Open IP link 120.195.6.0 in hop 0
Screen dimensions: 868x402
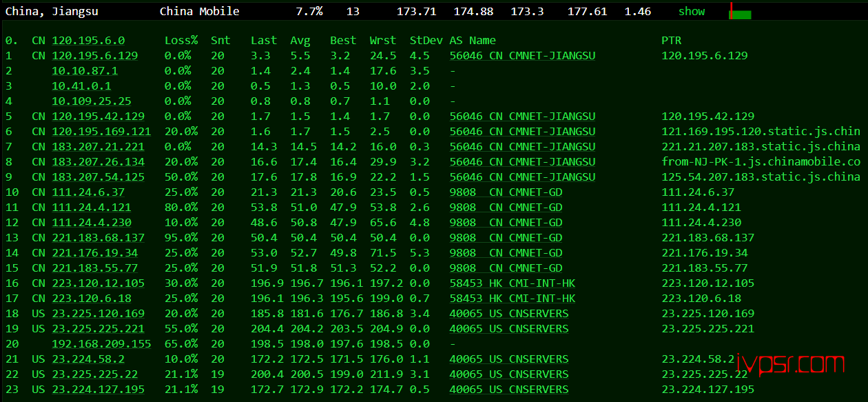[88, 41]
